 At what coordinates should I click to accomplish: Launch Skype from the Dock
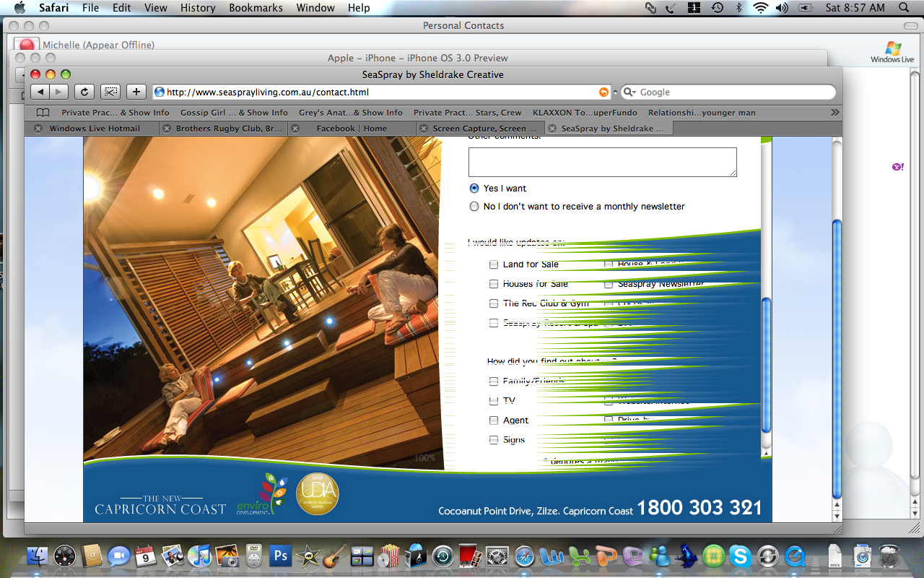point(740,556)
